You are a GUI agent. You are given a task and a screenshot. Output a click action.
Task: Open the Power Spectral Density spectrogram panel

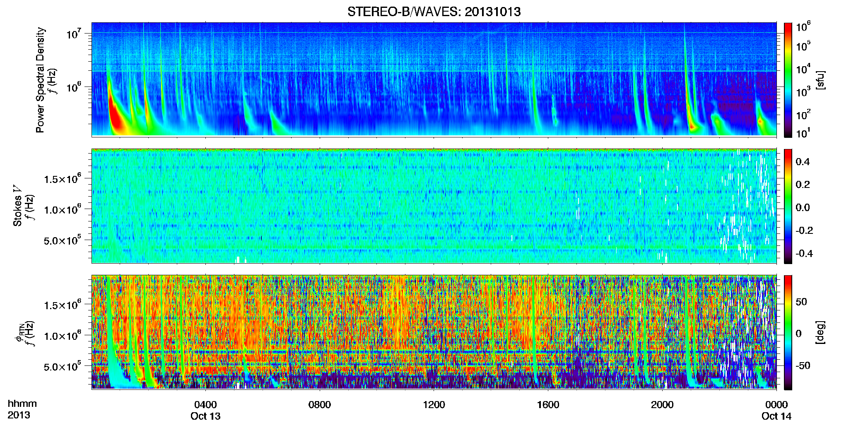(434, 79)
